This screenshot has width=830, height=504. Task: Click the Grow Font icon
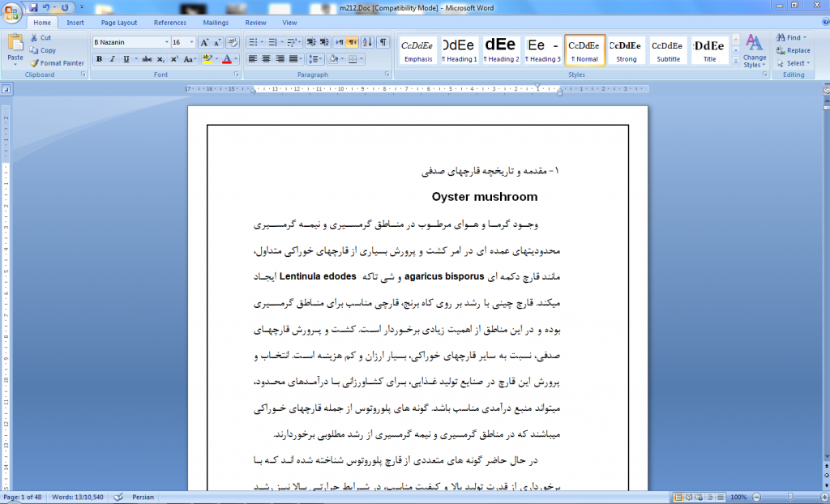(204, 42)
